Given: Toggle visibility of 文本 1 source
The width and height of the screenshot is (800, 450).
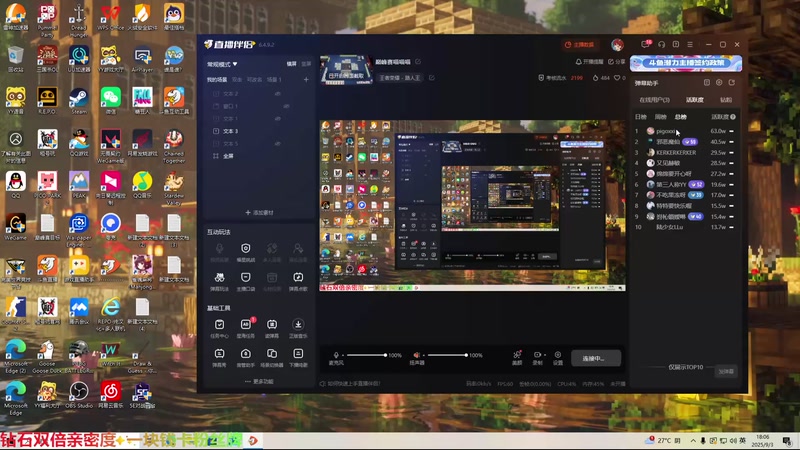Looking at the screenshot, I should click(278, 118).
